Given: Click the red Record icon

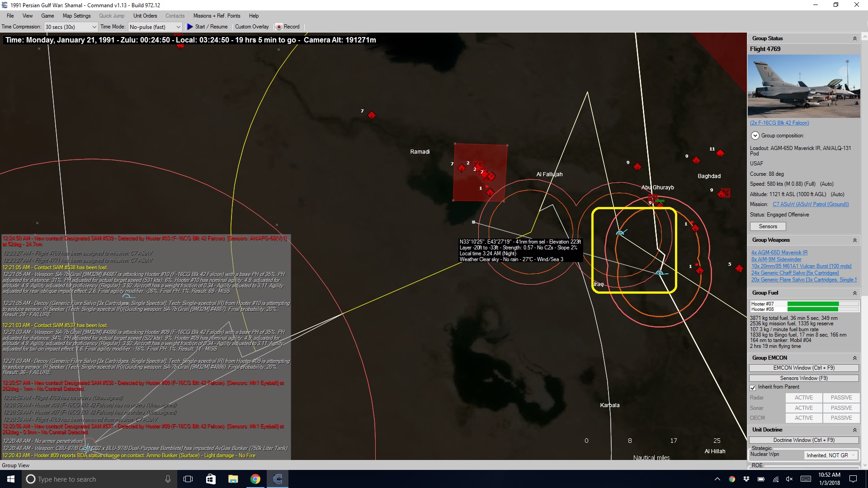Looking at the screenshot, I should (279, 27).
